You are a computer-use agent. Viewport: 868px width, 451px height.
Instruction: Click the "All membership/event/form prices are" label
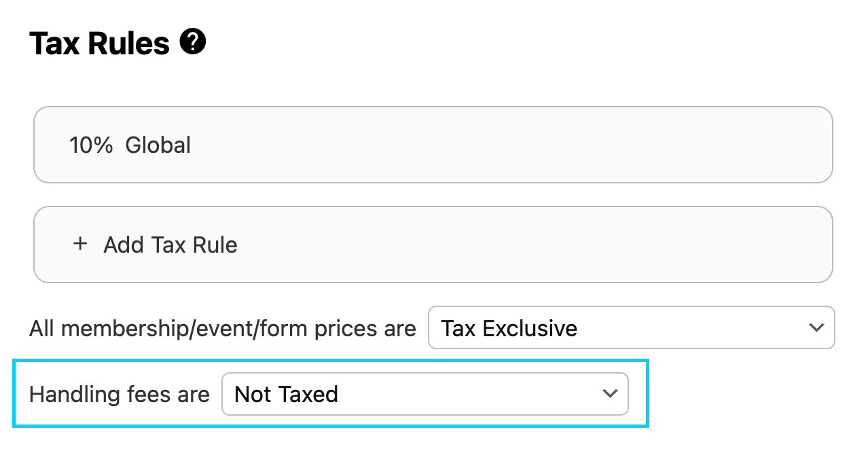click(222, 329)
